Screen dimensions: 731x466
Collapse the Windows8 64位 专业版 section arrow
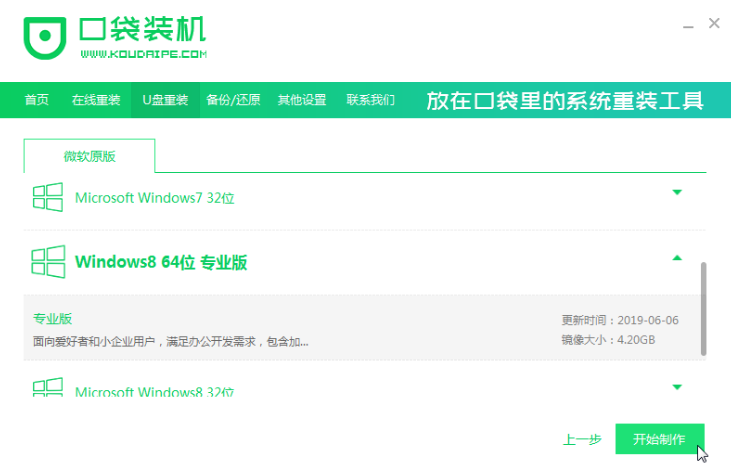677,258
